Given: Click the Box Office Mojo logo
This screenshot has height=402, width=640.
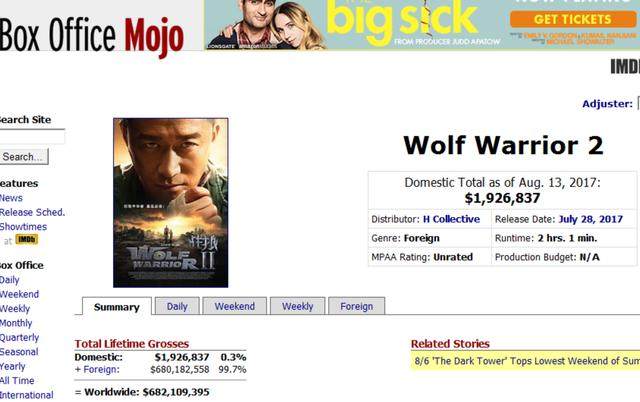Looking at the screenshot, I should coord(91,36).
